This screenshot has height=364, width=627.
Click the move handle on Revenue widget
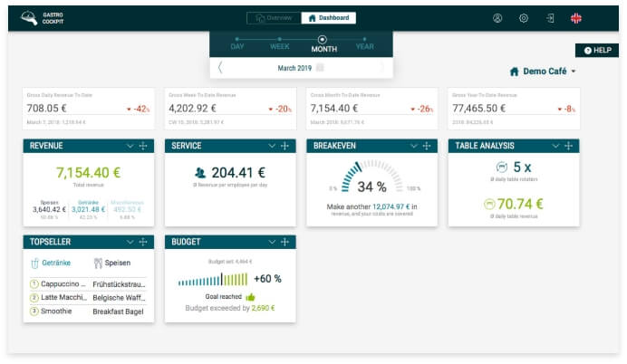[144, 146]
